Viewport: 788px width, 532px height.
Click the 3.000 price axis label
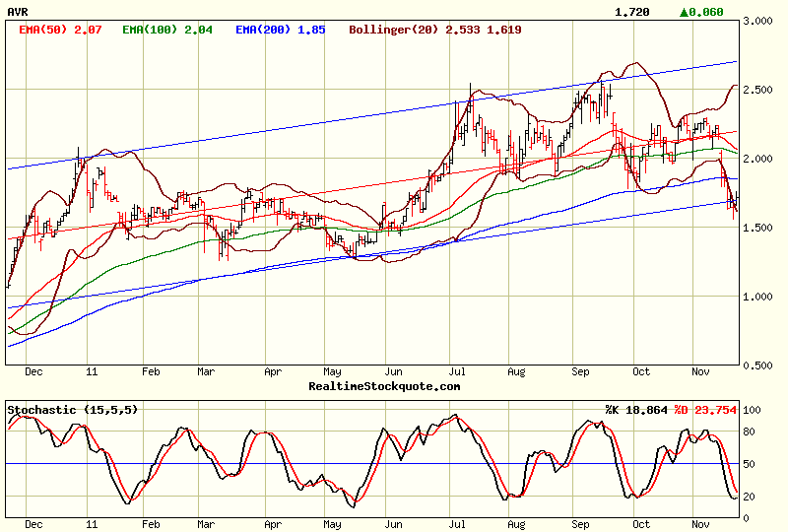click(x=757, y=21)
